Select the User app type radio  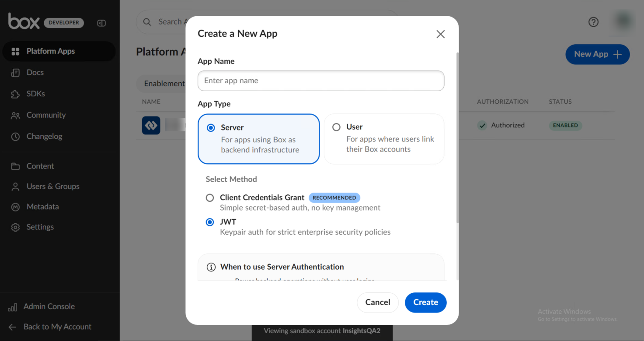(336, 127)
